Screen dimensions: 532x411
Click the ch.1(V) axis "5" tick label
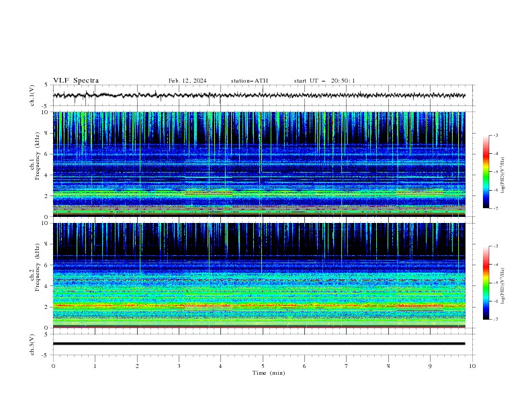point(47,85)
